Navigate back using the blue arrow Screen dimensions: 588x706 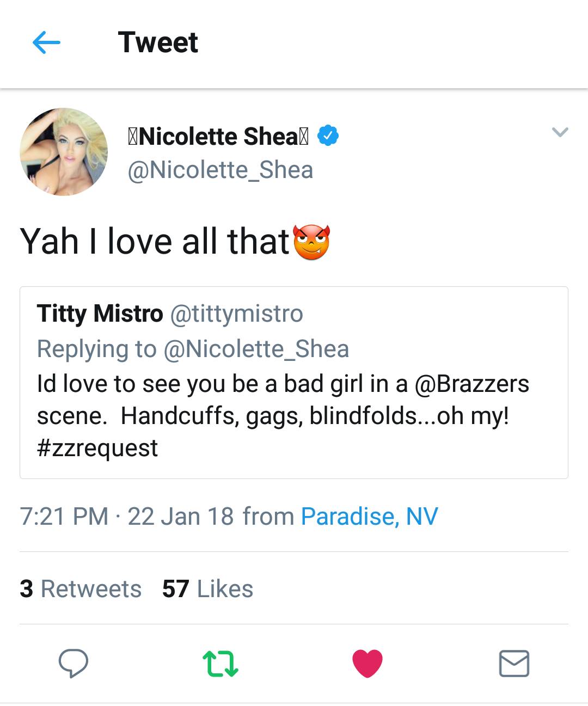[47, 42]
